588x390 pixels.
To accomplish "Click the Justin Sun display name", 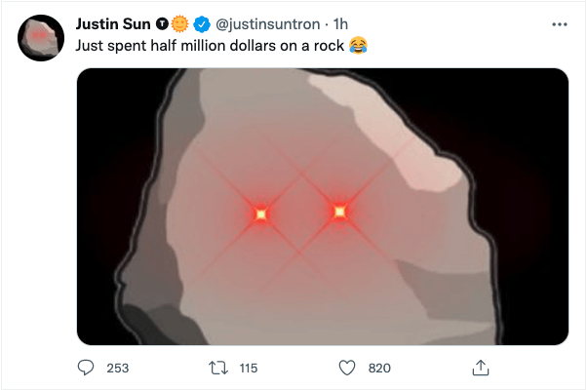I will [x=112, y=23].
